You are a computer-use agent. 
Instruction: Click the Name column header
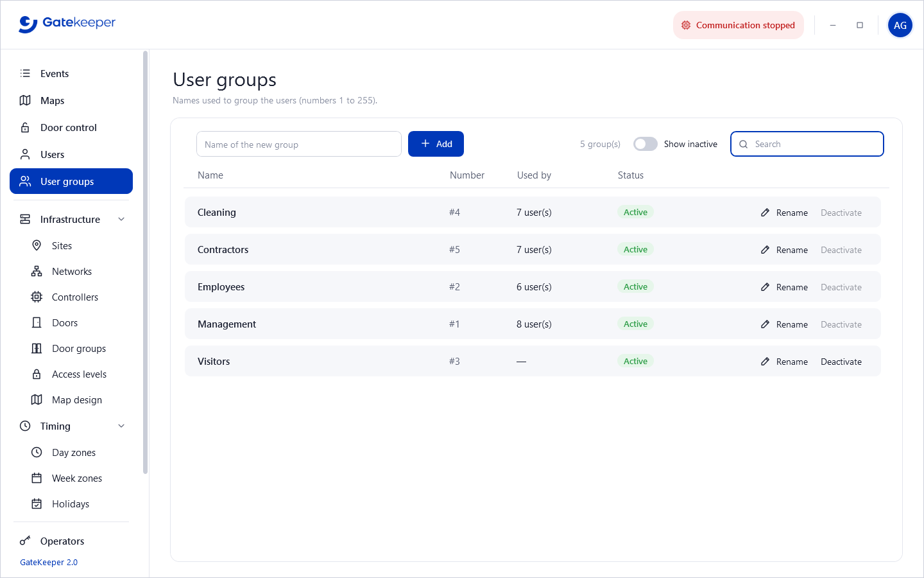click(x=210, y=175)
